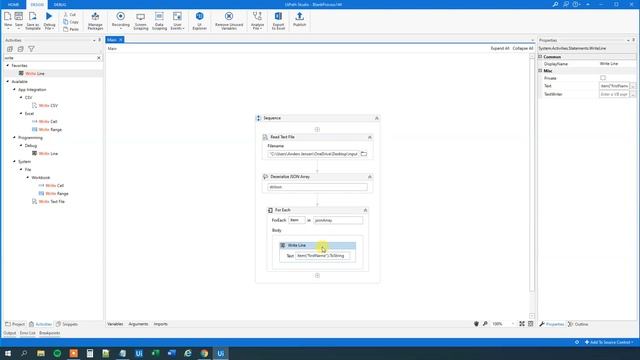Open the Arguments panel tab
Image resolution: width=640 pixels, height=360 pixels.
(x=138, y=324)
